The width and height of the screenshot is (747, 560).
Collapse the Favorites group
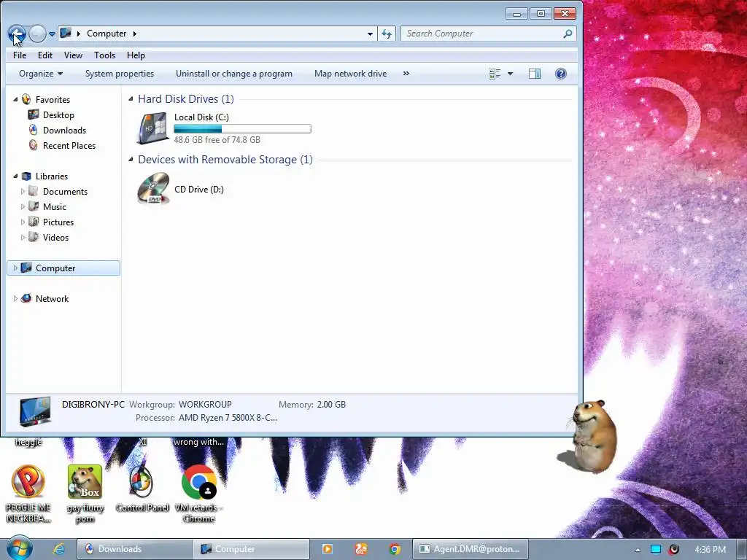coord(15,99)
